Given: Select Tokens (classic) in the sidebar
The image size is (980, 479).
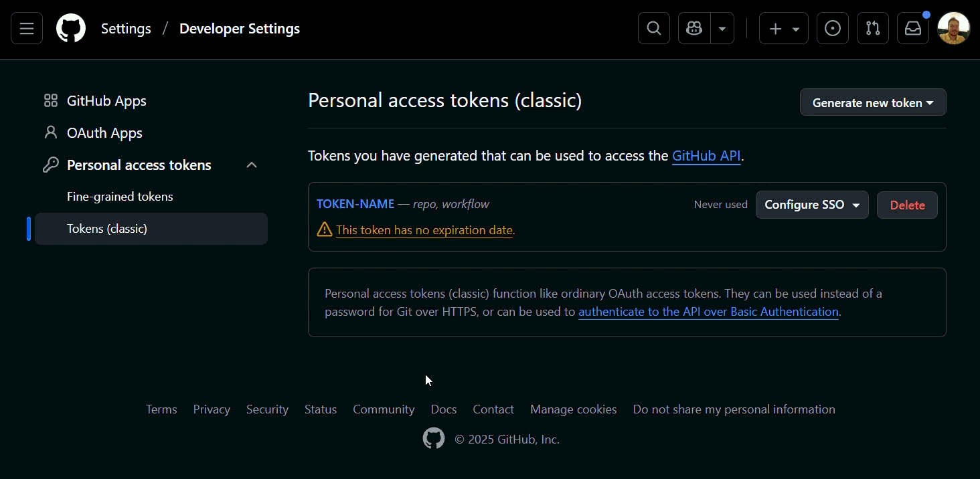Looking at the screenshot, I should click(106, 228).
